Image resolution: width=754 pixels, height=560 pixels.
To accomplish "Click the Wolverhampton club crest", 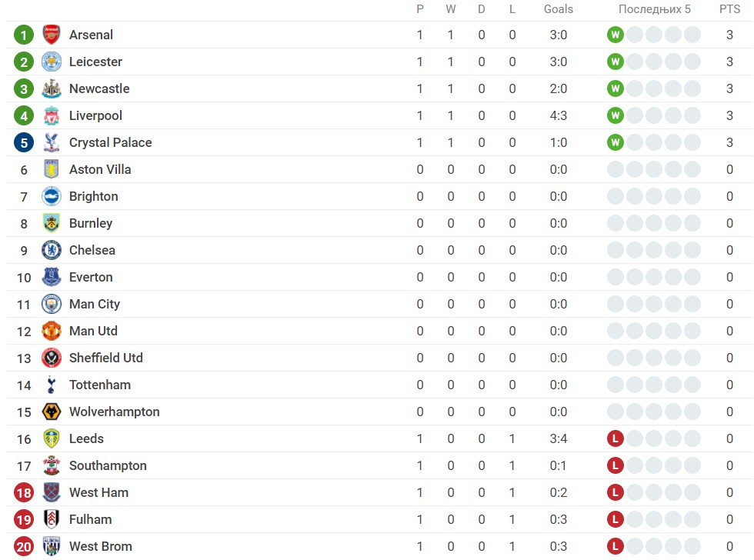I will 51,412.
